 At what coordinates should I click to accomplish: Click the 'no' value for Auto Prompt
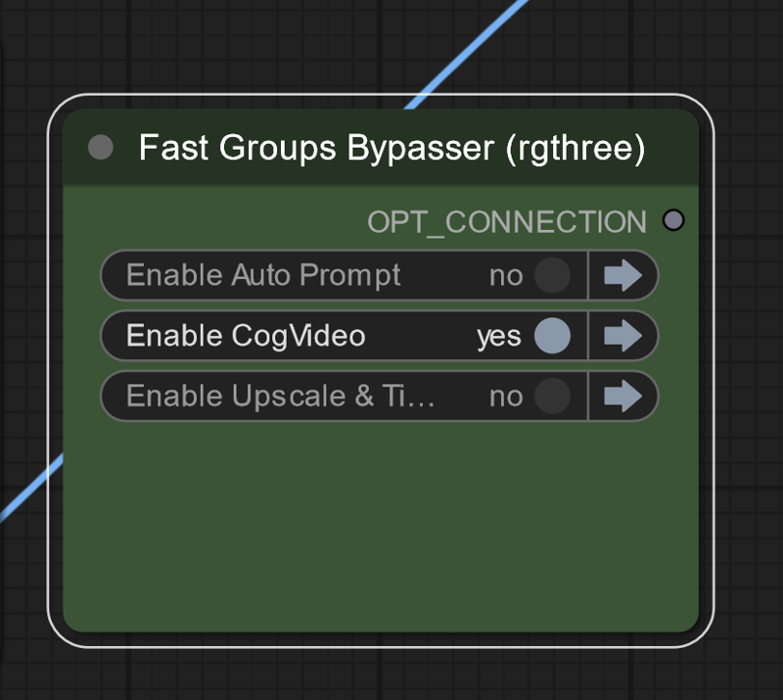click(506, 276)
